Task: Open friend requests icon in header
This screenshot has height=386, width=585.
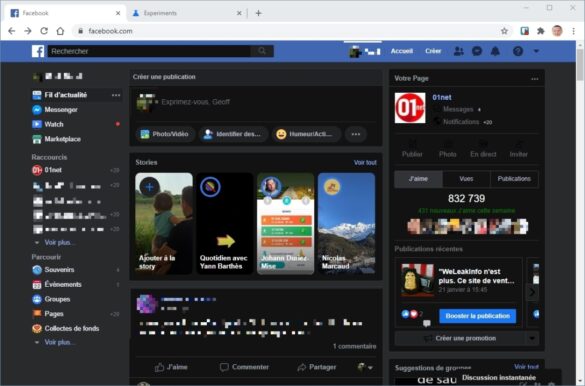Action: 459,51
